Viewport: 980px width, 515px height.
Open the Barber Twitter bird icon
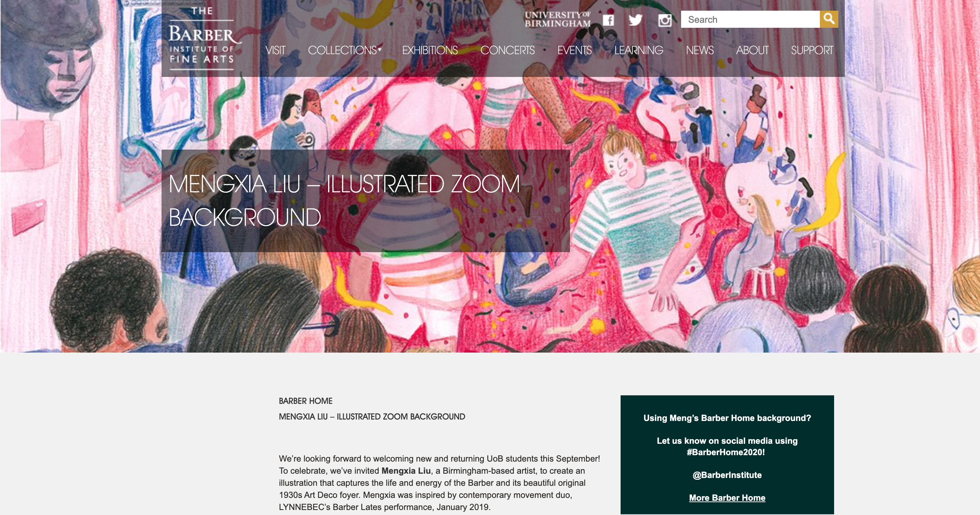pos(635,20)
